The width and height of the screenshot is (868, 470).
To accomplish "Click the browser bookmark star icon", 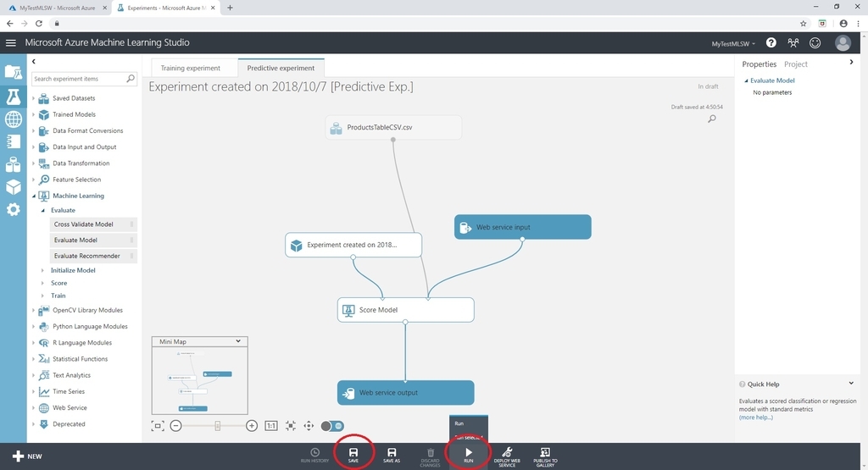I will 804,23.
